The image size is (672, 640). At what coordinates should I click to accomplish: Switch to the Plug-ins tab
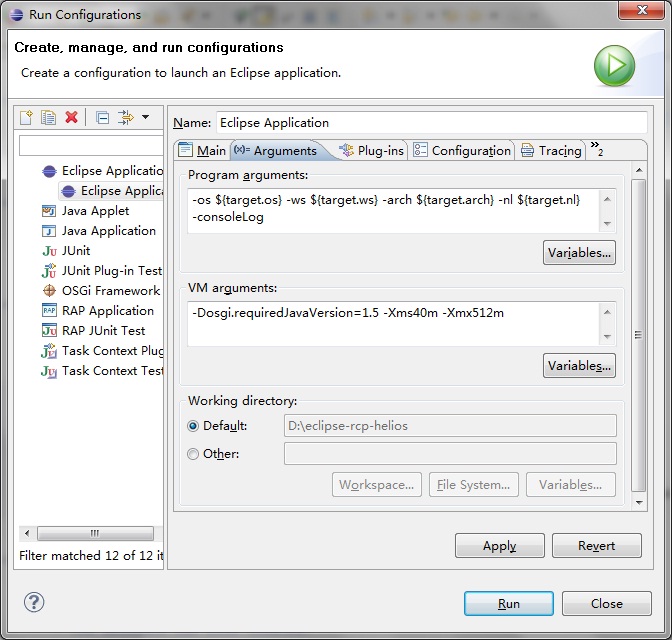[x=371, y=150]
